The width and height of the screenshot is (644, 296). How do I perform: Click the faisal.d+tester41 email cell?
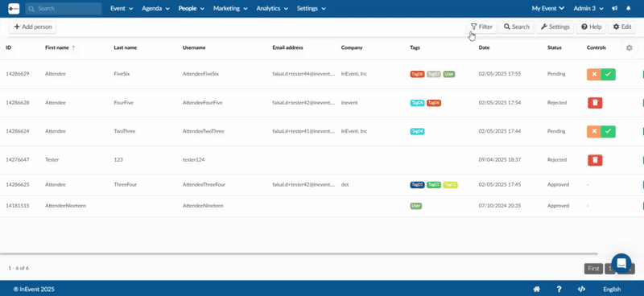click(304, 131)
